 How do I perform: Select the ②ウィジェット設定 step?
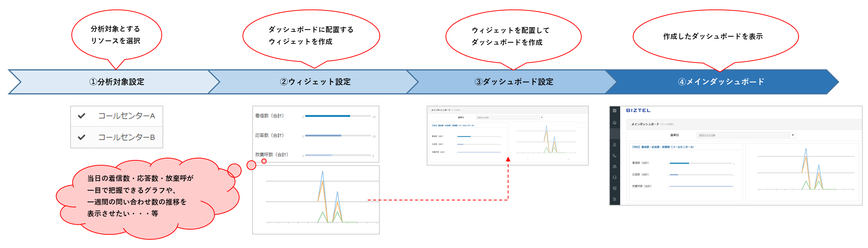[x=315, y=82]
